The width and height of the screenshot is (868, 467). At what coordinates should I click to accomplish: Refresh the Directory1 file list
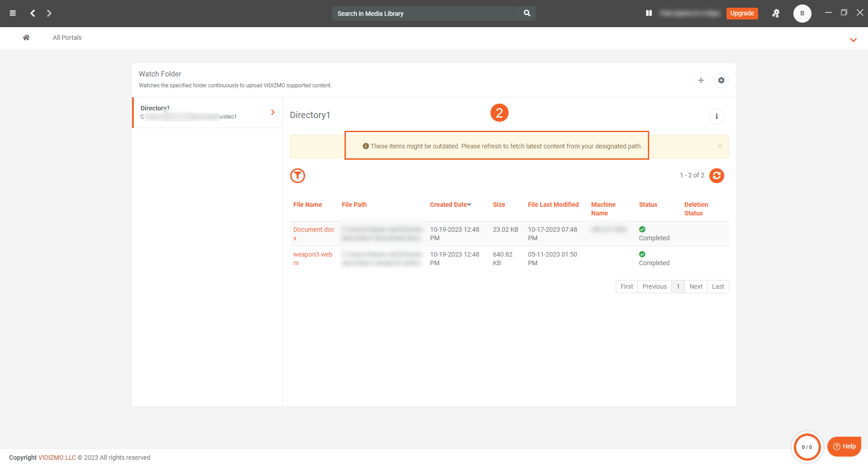point(717,176)
